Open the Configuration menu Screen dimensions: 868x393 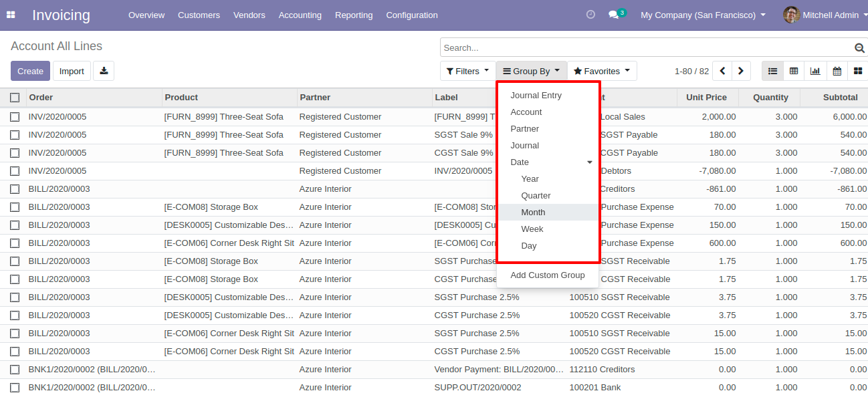click(412, 15)
